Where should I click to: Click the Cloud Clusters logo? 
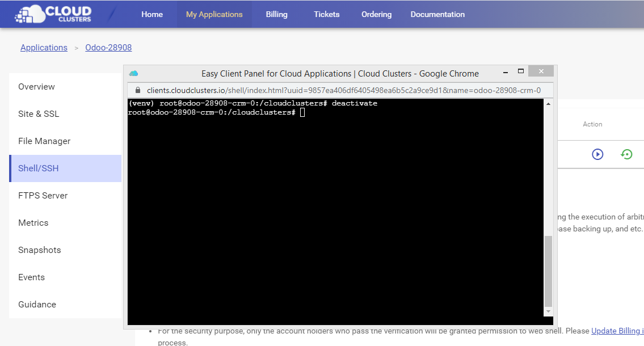[x=53, y=14]
